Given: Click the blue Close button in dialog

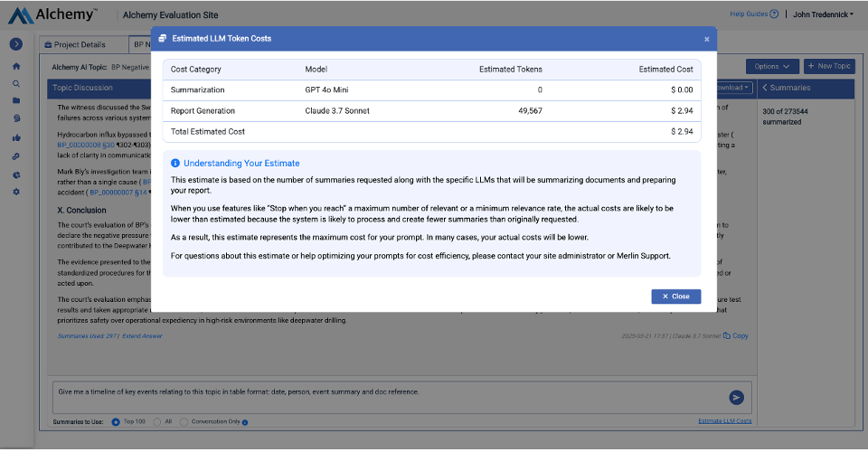Looking at the screenshot, I should point(675,297).
